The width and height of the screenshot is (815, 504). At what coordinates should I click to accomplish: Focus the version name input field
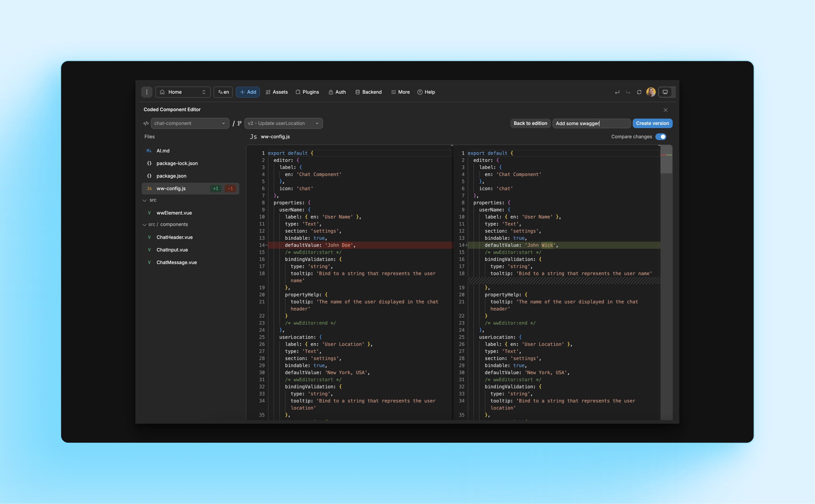pyautogui.click(x=591, y=123)
